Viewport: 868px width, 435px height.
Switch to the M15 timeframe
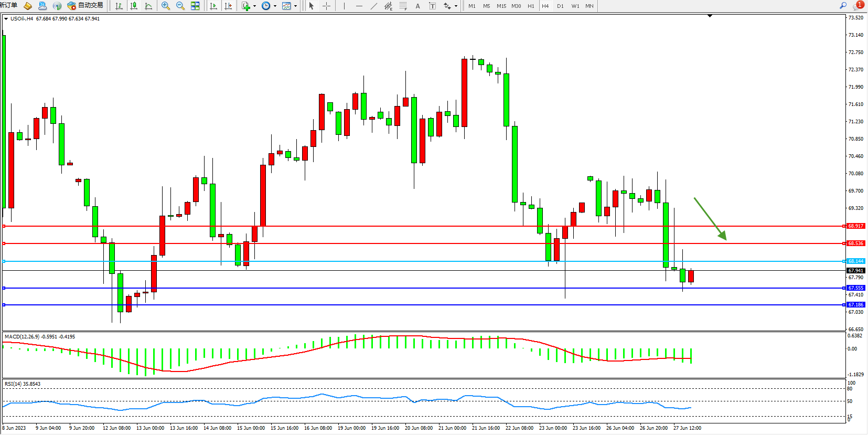(501, 6)
